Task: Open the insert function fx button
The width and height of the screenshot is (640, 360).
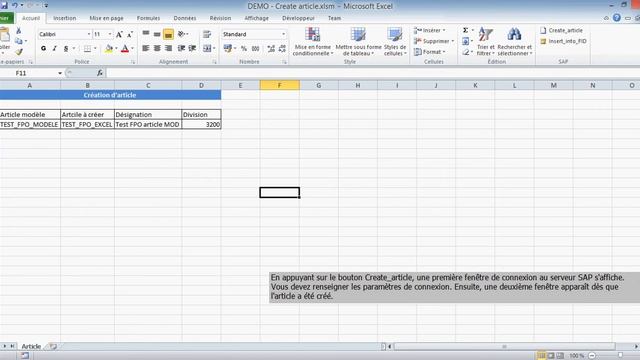Action: click(x=100, y=73)
